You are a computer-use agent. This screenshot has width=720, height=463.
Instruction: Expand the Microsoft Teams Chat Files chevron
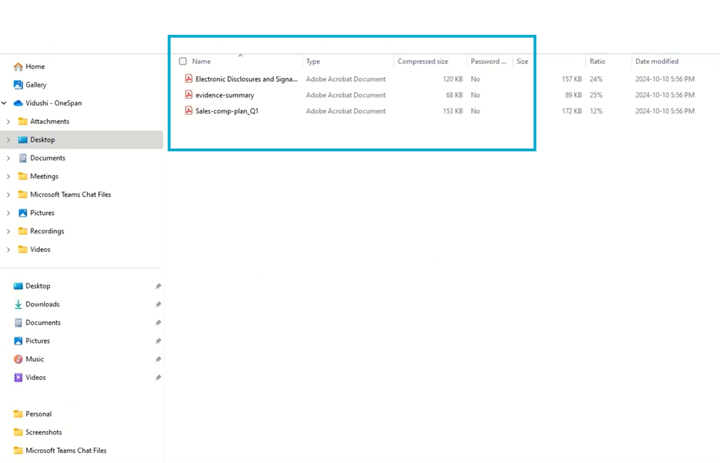click(x=8, y=195)
